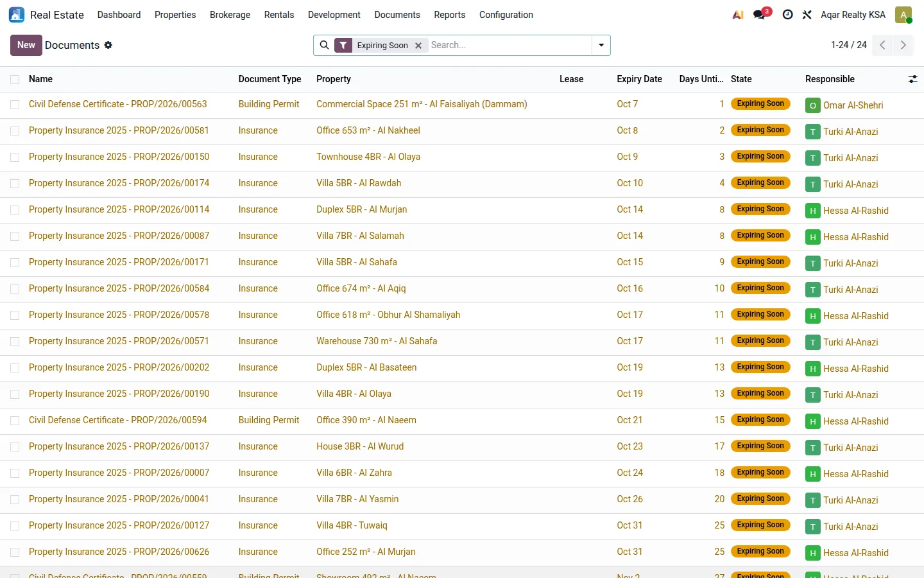
Task: Open the Brokerage menu
Action: (230, 15)
